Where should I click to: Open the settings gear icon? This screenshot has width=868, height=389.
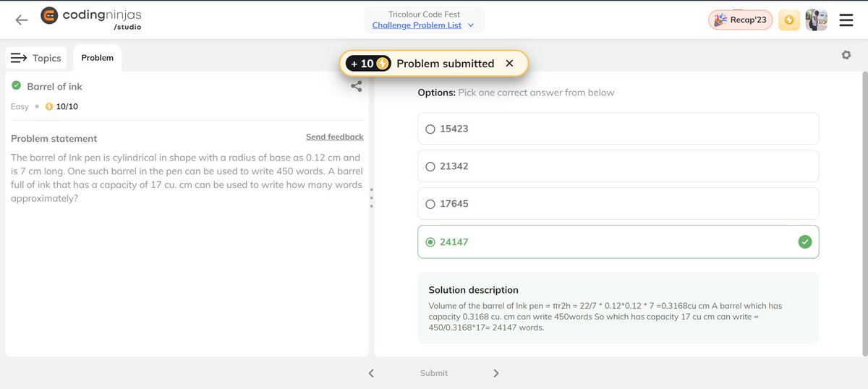point(846,55)
